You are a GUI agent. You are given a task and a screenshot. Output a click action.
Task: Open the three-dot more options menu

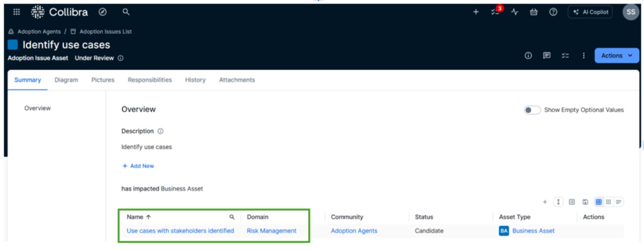click(584, 56)
